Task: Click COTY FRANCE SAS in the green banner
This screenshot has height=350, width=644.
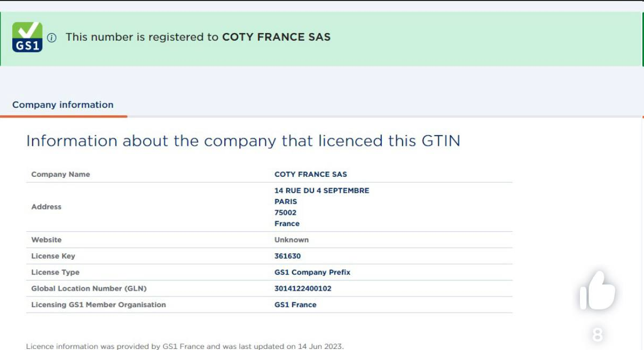Action: pos(276,37)
